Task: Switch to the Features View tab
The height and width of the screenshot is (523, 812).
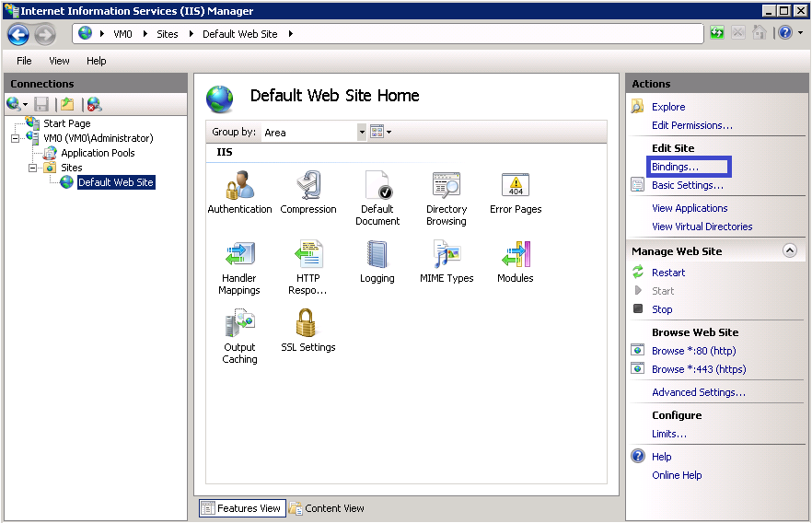Action: tap(242, 508)
